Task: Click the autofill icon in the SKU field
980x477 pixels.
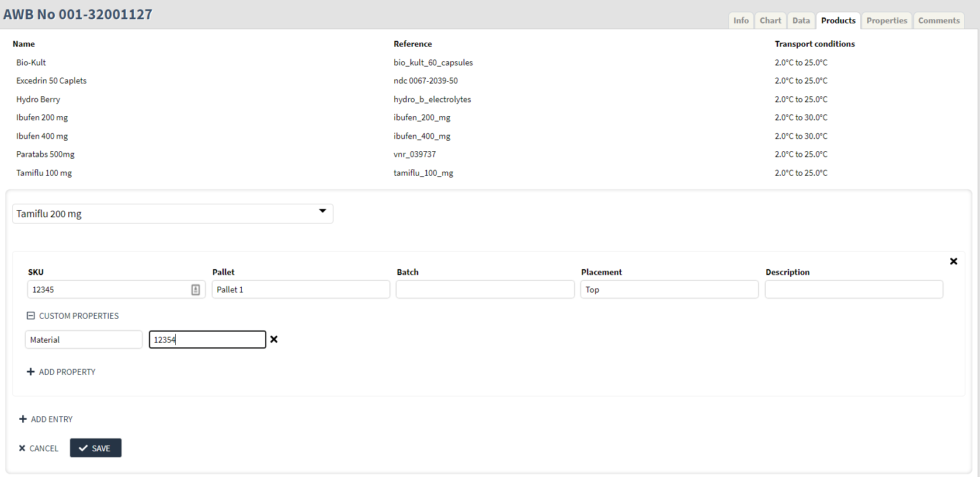Action: tap(196, 290)
